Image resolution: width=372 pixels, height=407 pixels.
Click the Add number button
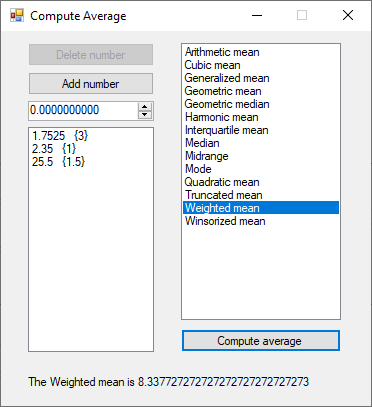pyautogui.click(x=91, y=84)
